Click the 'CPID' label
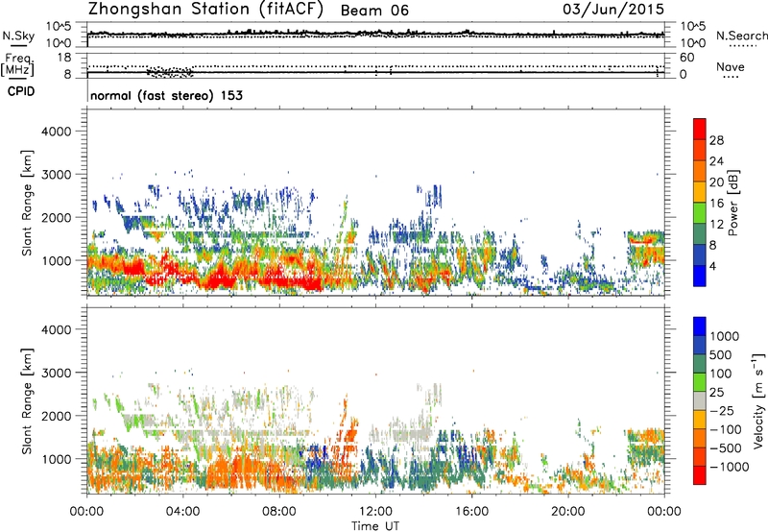The image size is (768, 532). [x=21, y=91]
